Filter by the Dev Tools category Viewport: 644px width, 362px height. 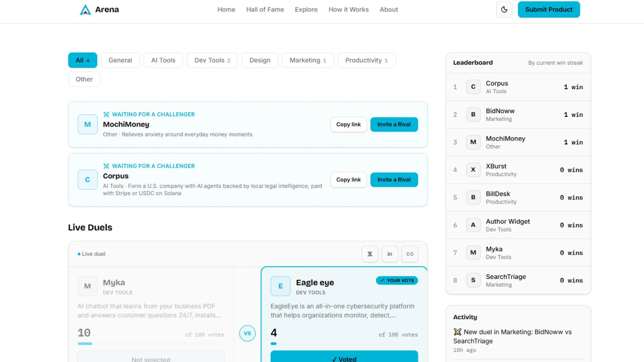coord(212,60)
